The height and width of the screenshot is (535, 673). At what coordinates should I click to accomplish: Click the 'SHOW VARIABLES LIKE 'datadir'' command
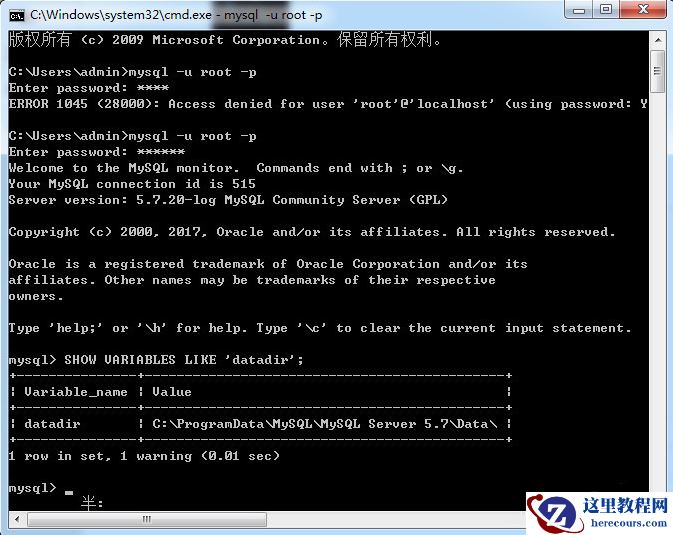click(184, 360)
